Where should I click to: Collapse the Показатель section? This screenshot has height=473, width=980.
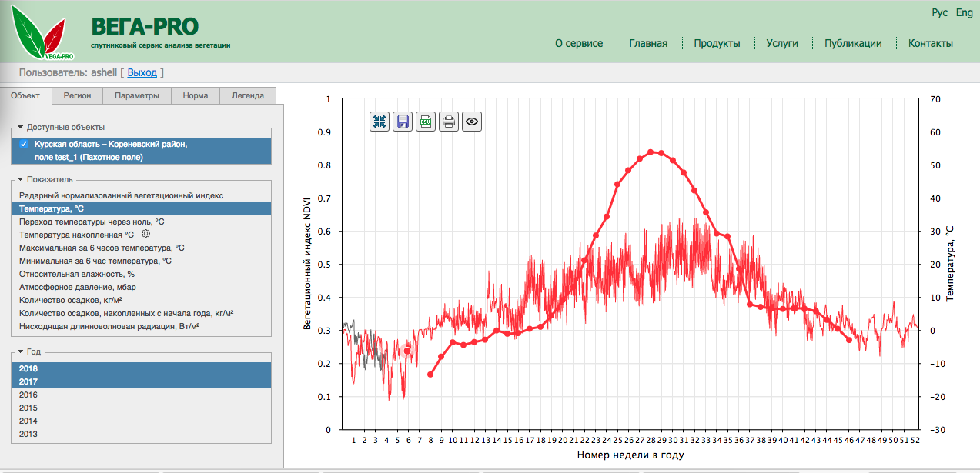(21, 179)
